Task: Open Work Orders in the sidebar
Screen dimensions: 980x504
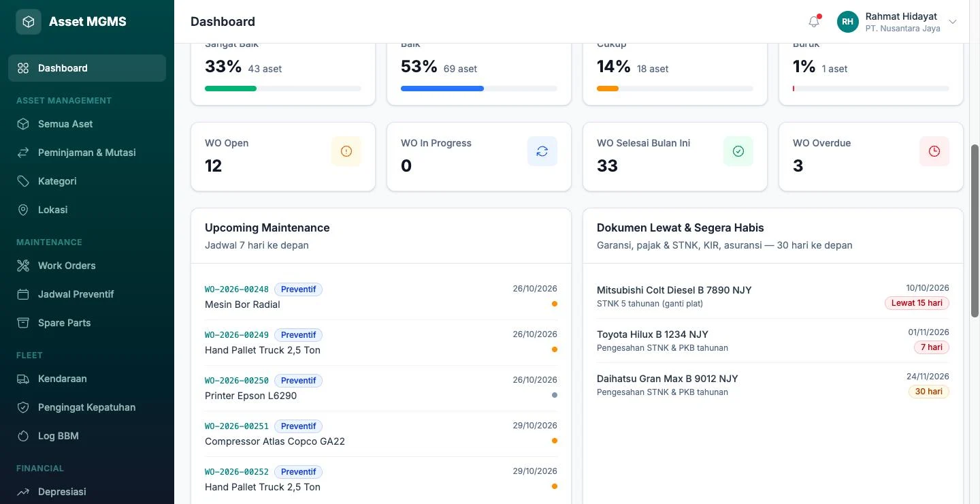Action: click(x=87, y=266)
